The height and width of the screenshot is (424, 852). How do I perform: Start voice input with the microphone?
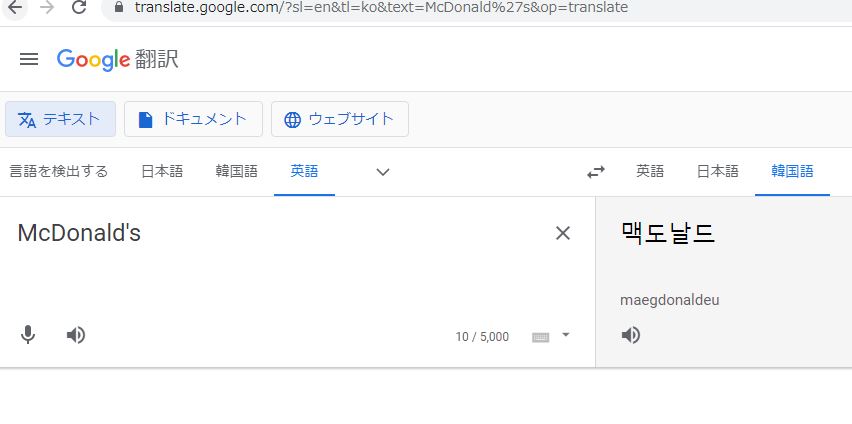(28, 335)
